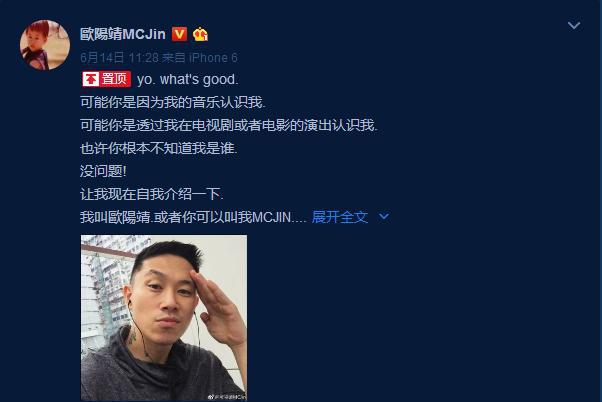Click the line 可能你是因为我的音乐认识我
The image size is (602, 402).
(x=173, y=102)
